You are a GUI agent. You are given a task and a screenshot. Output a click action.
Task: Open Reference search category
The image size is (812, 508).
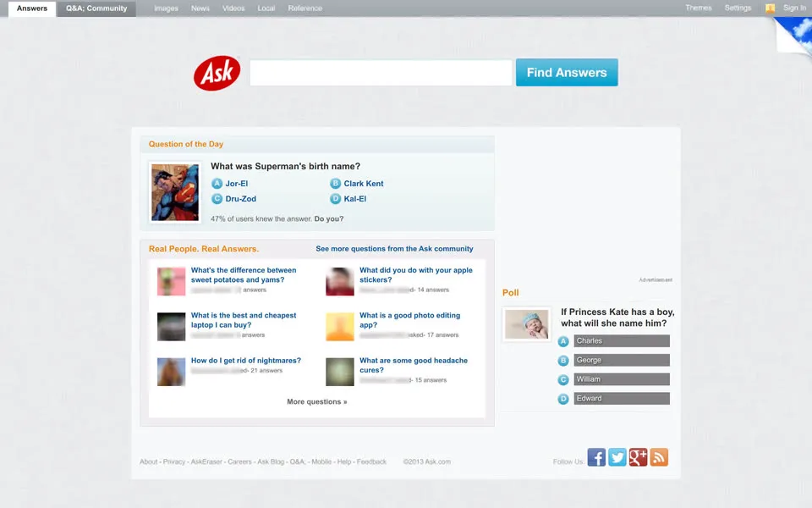pos(305,8)
